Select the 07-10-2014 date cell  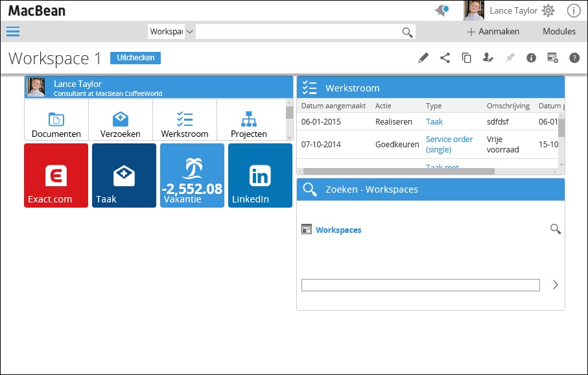321,145
